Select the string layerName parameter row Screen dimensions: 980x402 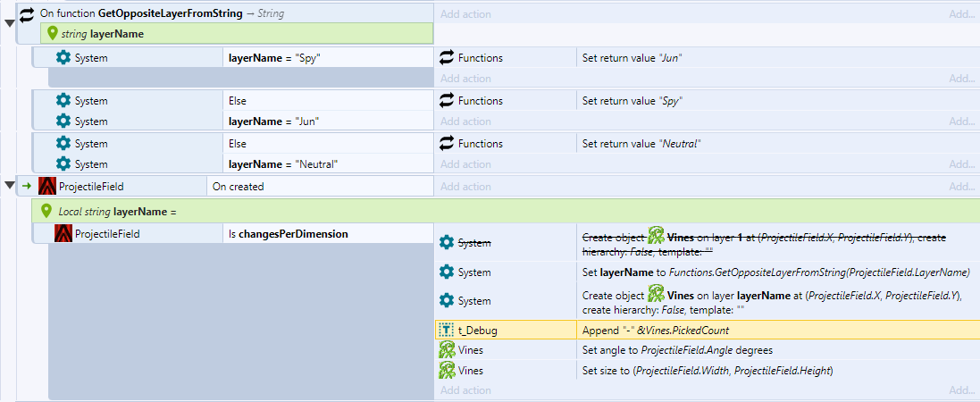(x=236, y=34)
